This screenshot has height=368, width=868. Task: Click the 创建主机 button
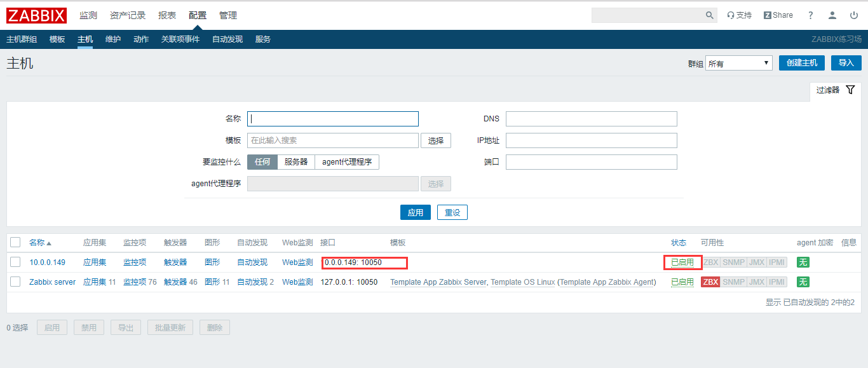(x=802, y=63)
